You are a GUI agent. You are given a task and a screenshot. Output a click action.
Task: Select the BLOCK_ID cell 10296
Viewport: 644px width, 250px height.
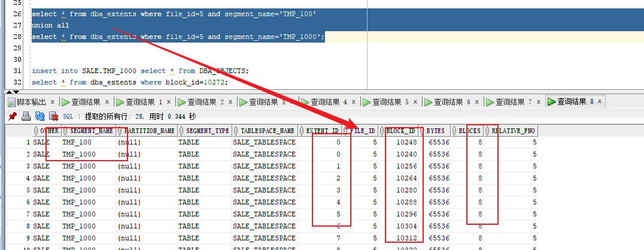(399, 214)
